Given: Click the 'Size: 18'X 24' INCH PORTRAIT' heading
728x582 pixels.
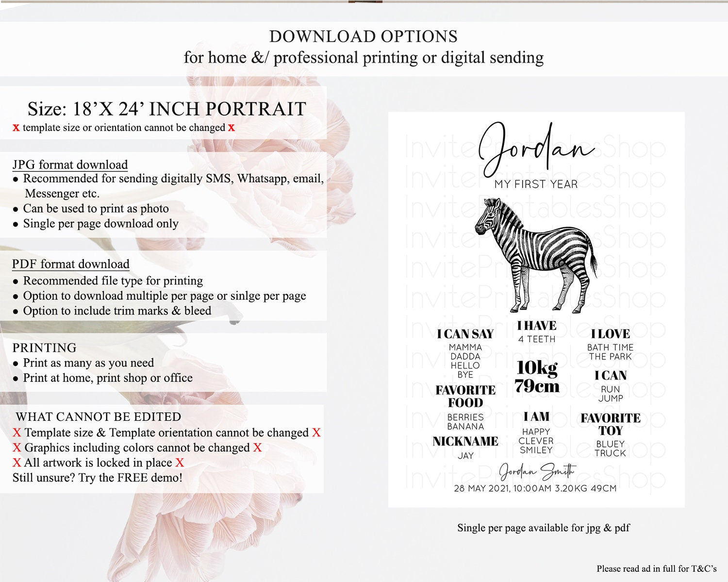Looking at the screenshot, I should pyautogui.click(x=166, y=109).
